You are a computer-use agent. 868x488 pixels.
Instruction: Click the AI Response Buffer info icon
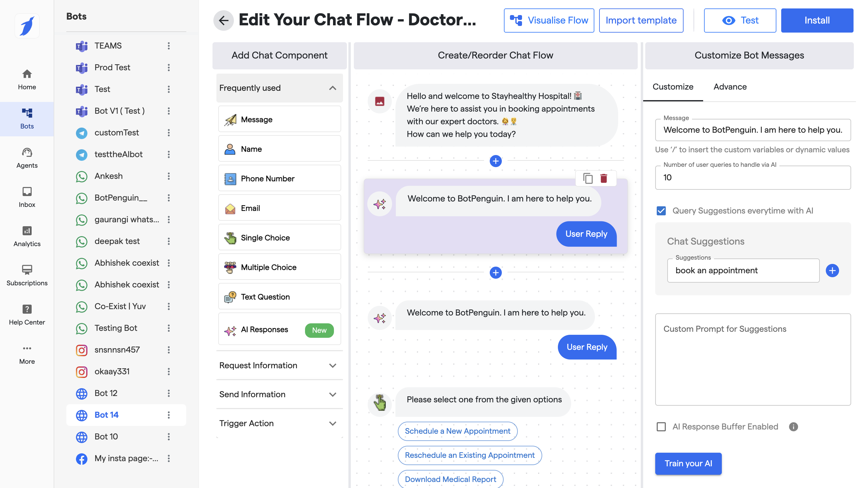coord(793,426)
